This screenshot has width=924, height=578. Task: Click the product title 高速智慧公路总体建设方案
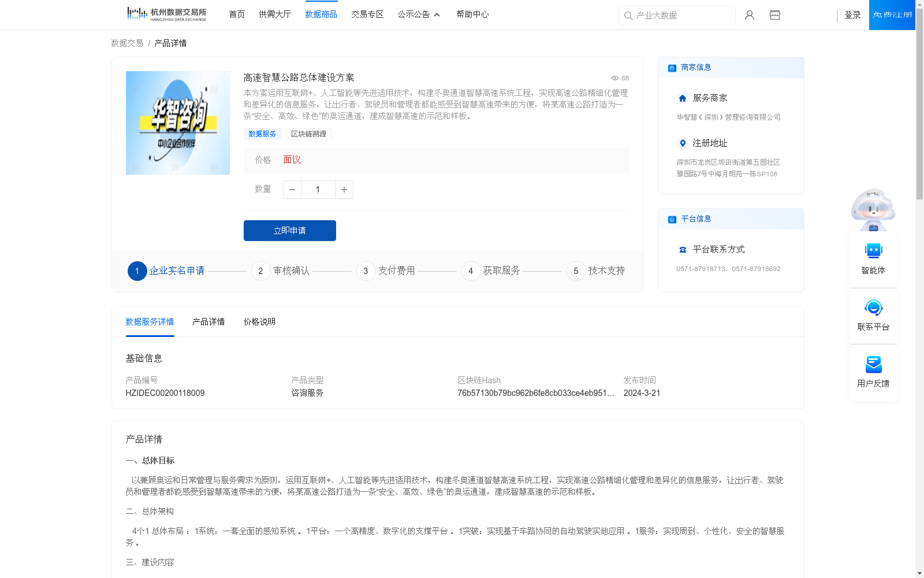pyautogui.click(x=299, y=77)
